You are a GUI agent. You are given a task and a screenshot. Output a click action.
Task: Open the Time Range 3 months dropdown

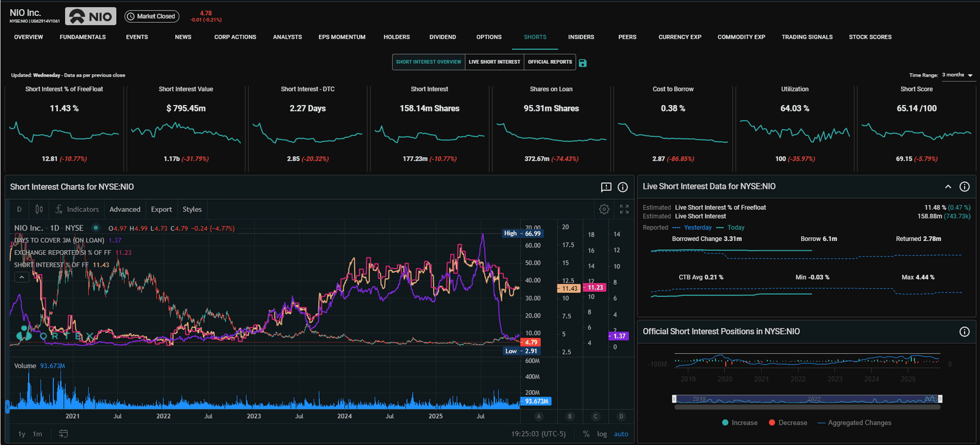(958, 75)
